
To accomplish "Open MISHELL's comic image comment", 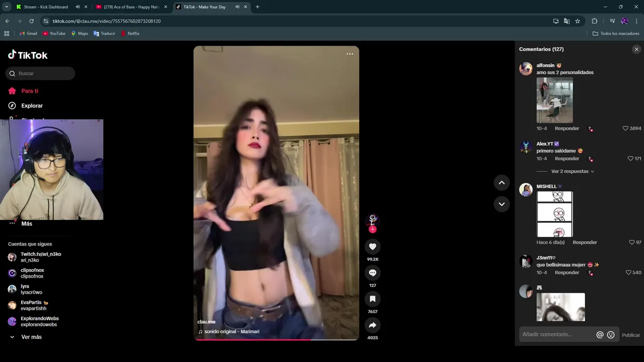I will click(554, 214).
